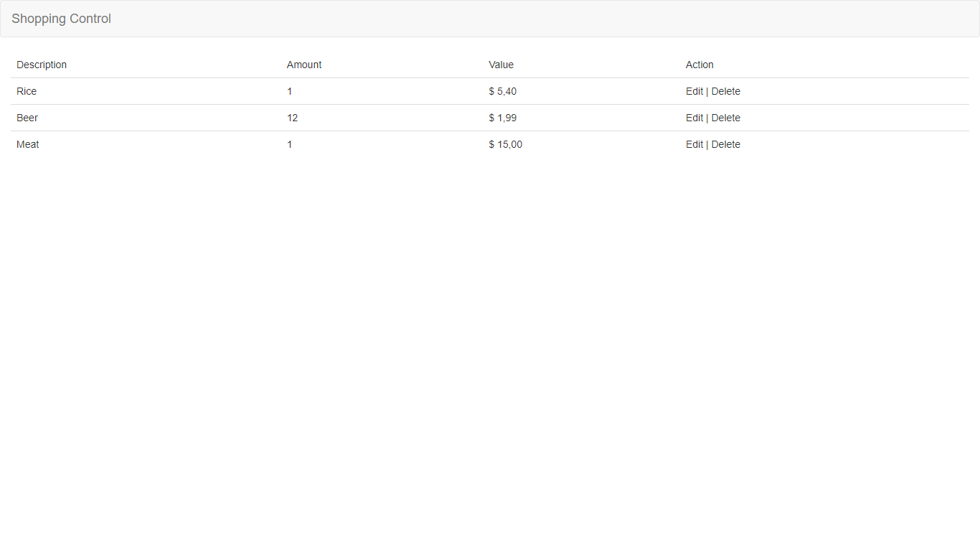Select the $ 15,00 value
The image size is (980, 551).
[506, 144]
